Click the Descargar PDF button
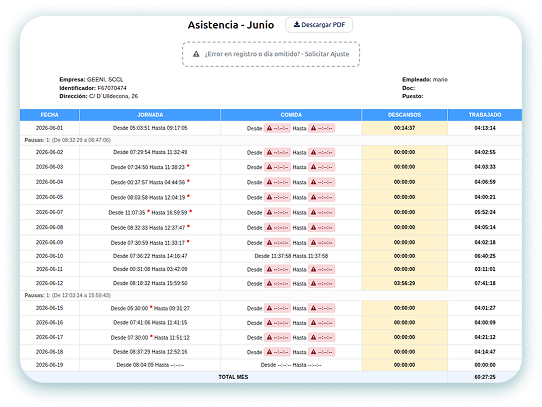542x407 pixels. tap(319, 25)
